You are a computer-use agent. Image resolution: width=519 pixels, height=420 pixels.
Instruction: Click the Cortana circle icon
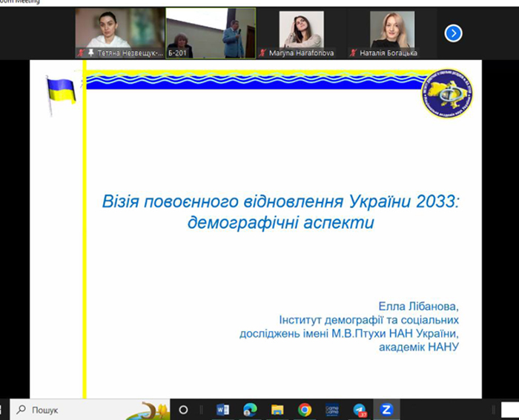183,410
